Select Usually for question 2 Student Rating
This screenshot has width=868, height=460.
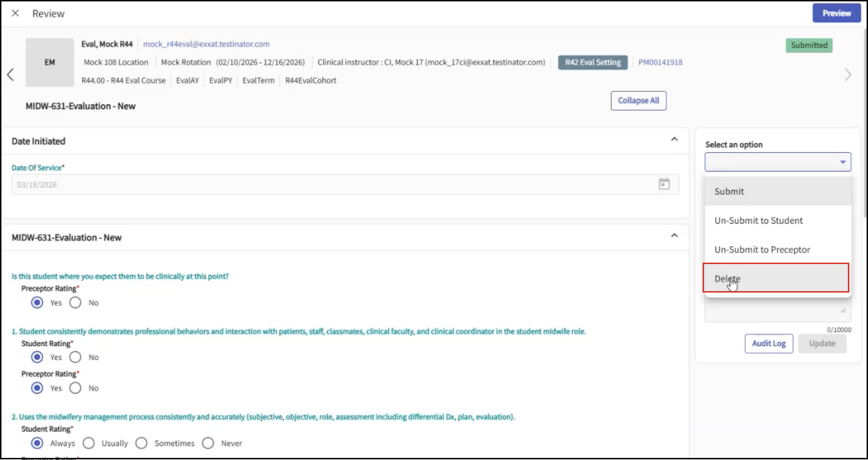pos(89,443)
